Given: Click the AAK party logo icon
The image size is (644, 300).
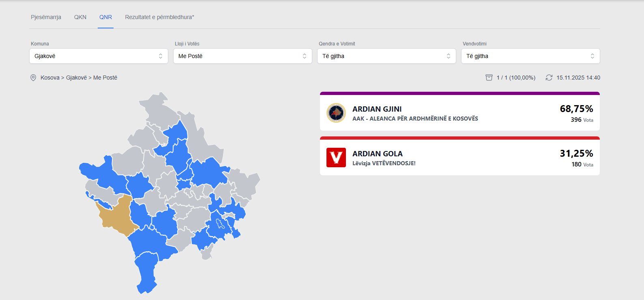Looking at the screenshot, I should [x=336, y=113].
